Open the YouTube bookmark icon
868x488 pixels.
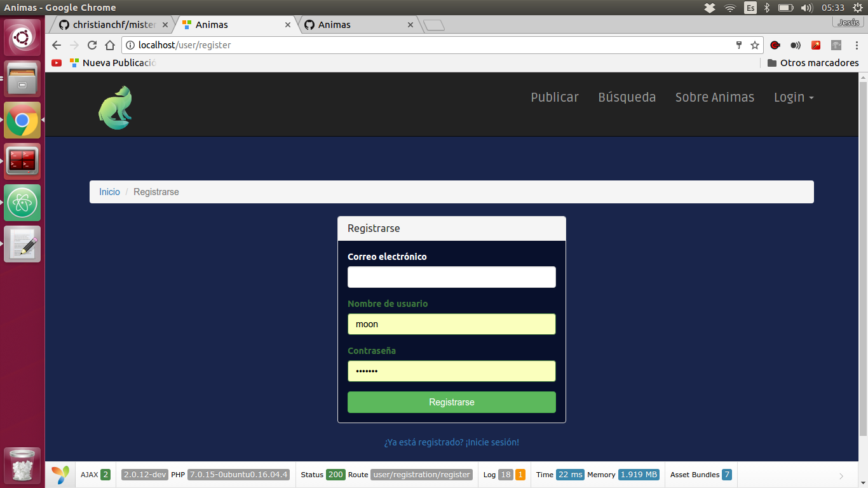[57, 63]
